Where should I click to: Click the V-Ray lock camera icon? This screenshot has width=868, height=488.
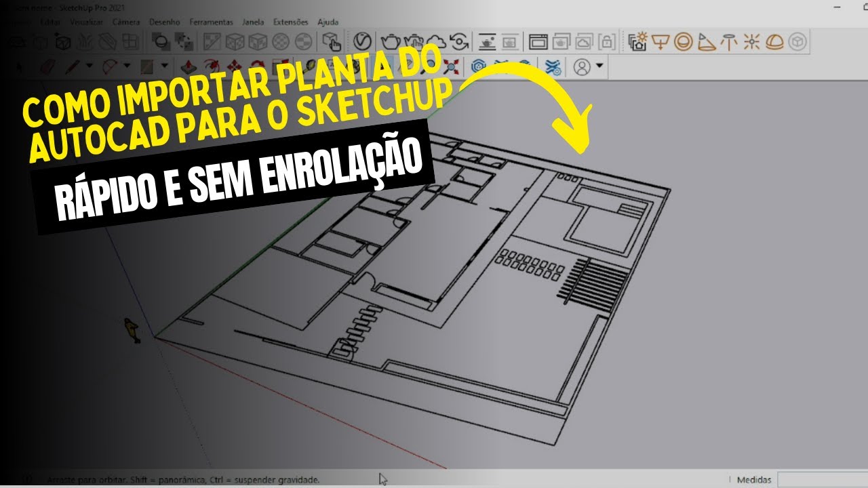tap(608, 42)
